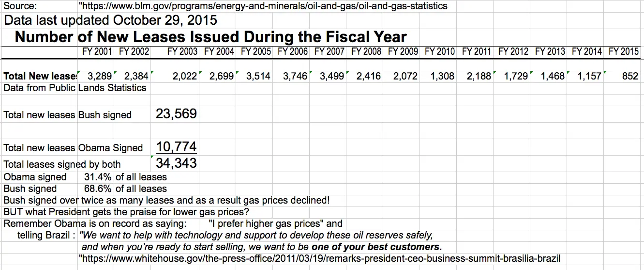Click the whitehouse.gov press office URL
The width and height of the screenshot is (644, 270).
tap(319, 258)
